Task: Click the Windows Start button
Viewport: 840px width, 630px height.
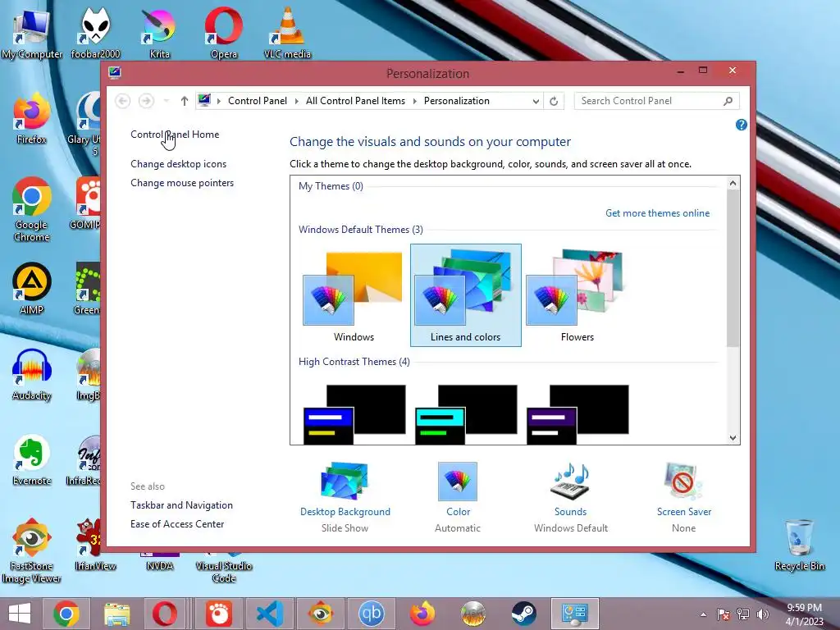Action: [x=20, y=614]
